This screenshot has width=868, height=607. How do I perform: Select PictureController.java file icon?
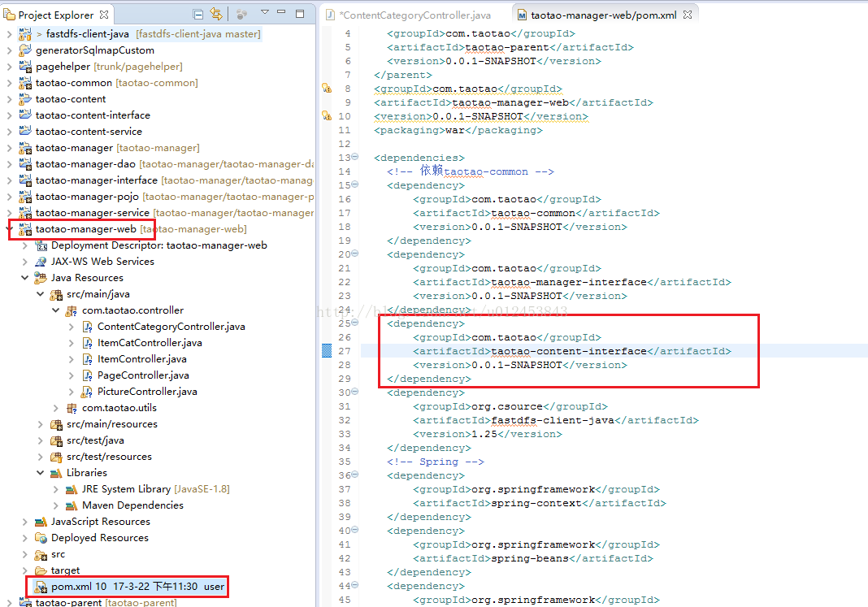[87, 391]
